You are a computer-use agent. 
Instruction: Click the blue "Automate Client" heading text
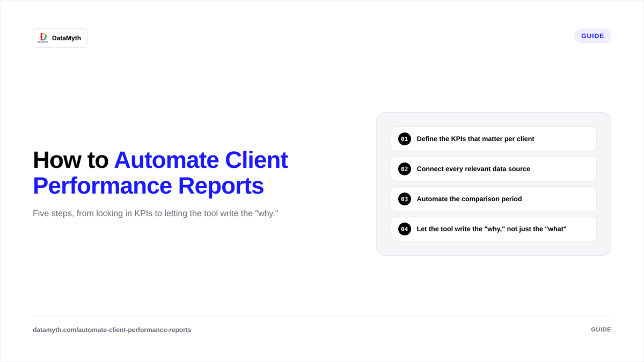point(201,160)
